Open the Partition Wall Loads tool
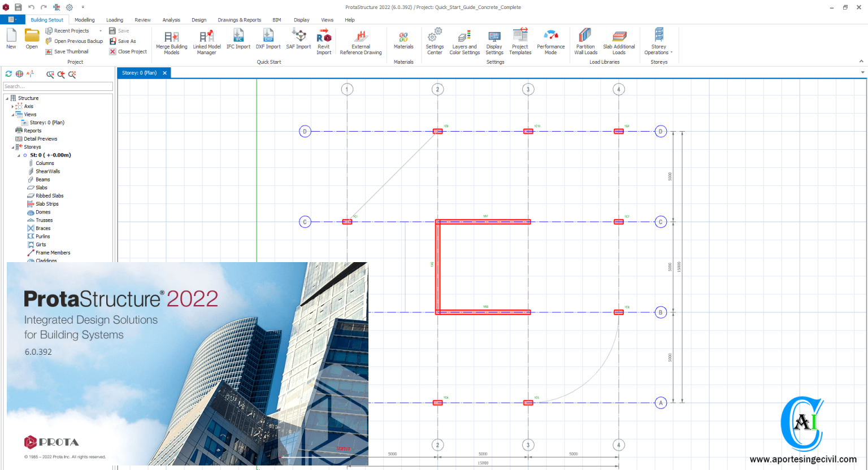868x470 pixels. click(585, 40)
